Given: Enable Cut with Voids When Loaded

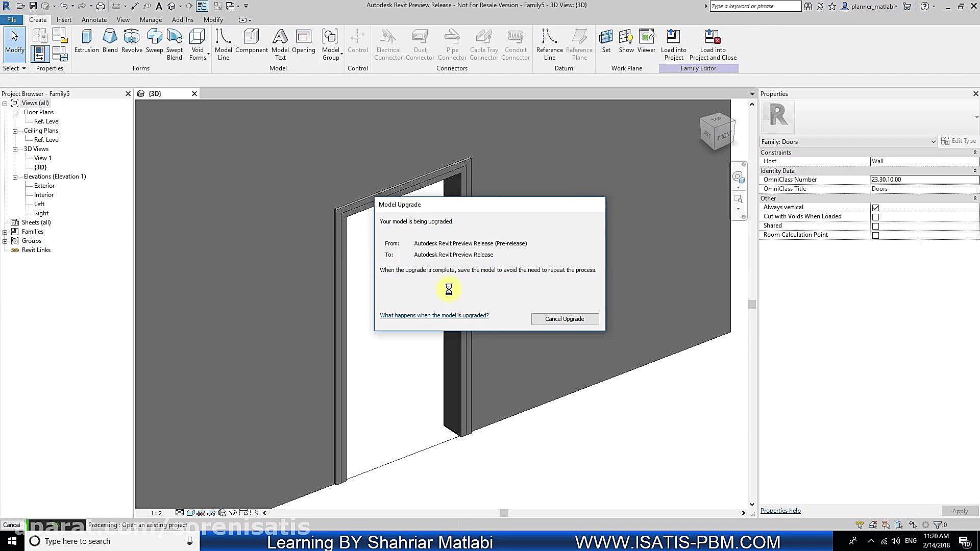Looking at the screenshot, I should tap(875, 217).
